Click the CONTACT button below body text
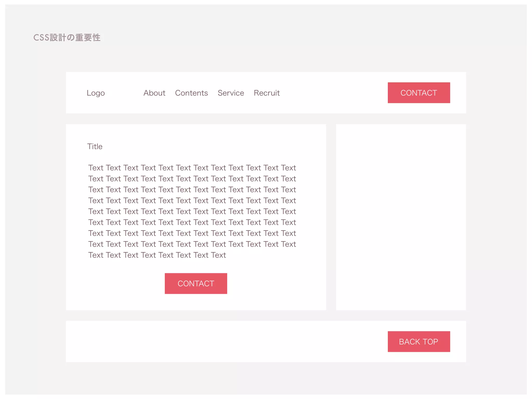 [196, 283]
